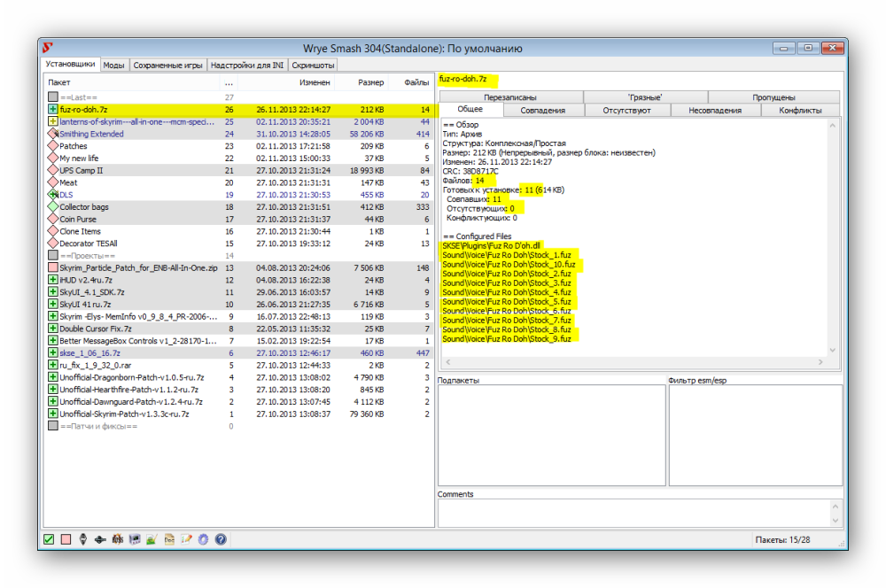The image size is (886, 588).
Task: Open the Несовпадения details tab
Action: pyautogui.click(x=715, y=110)
